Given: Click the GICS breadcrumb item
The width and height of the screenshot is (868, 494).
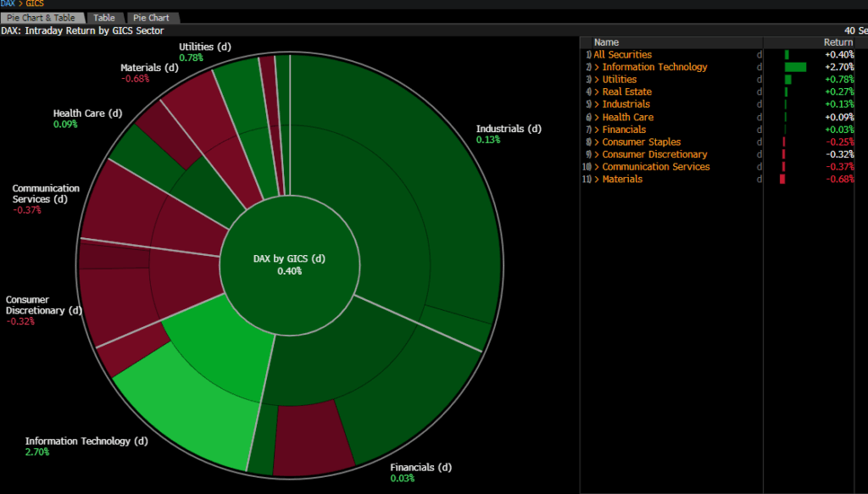Looking at the screenshot, I should [x=34, y=4].
